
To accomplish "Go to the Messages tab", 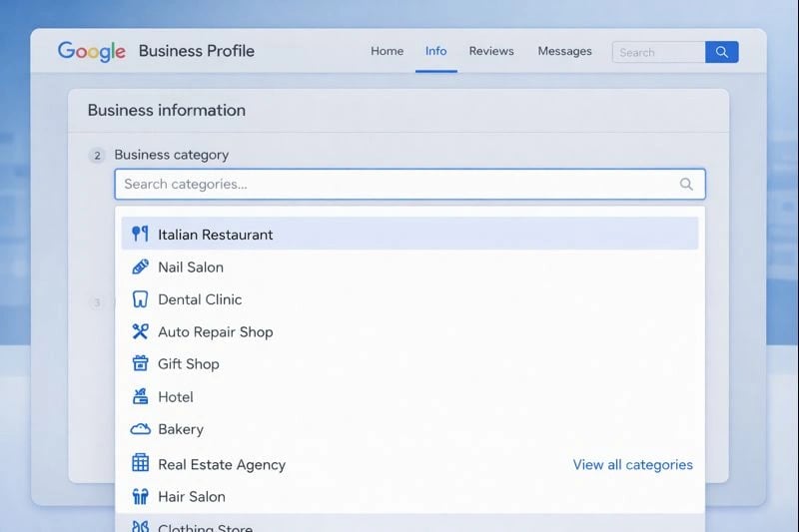I will (565, 51).
